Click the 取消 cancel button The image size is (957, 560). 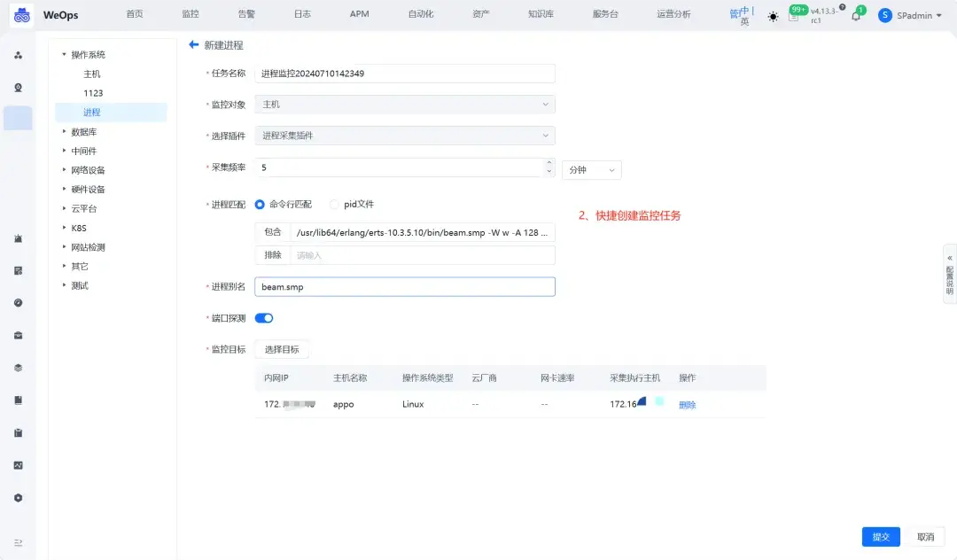coord(925,537)
